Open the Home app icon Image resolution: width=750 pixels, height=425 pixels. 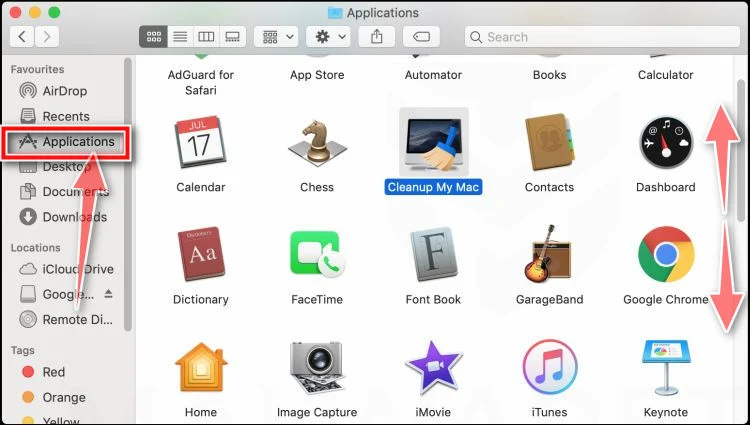click(201, 367)
